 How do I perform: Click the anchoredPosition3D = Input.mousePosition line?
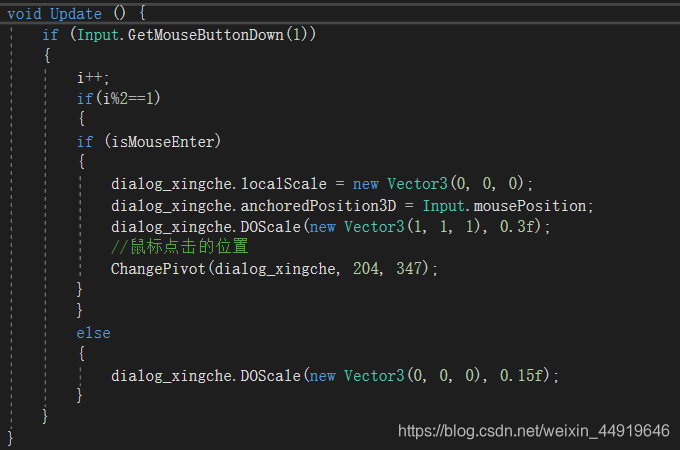coord(352,205)
